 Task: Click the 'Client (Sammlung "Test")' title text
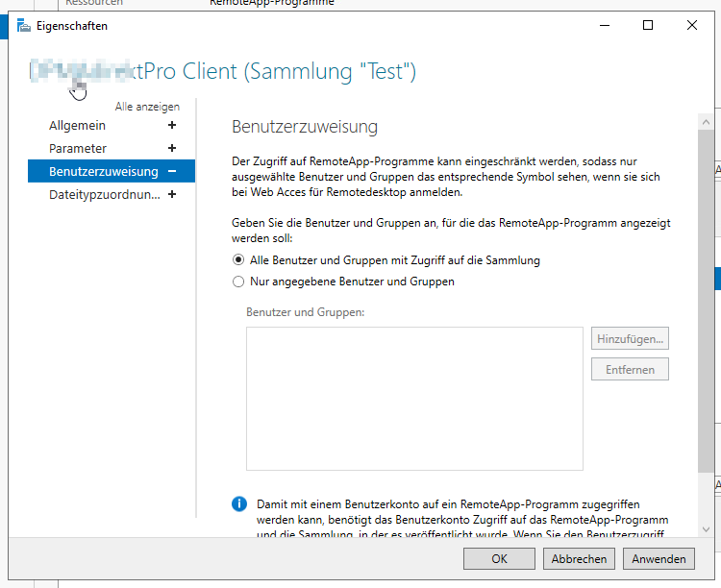[x=299, y=72]
